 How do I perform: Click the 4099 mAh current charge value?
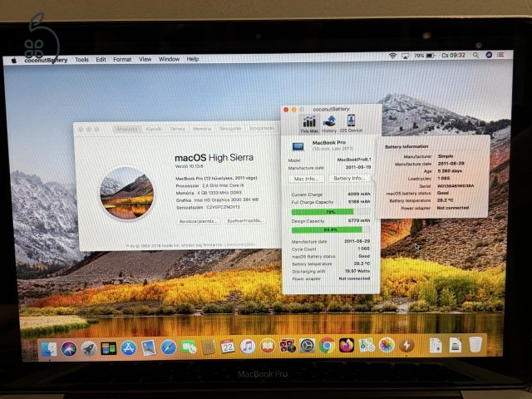point(359,194)
